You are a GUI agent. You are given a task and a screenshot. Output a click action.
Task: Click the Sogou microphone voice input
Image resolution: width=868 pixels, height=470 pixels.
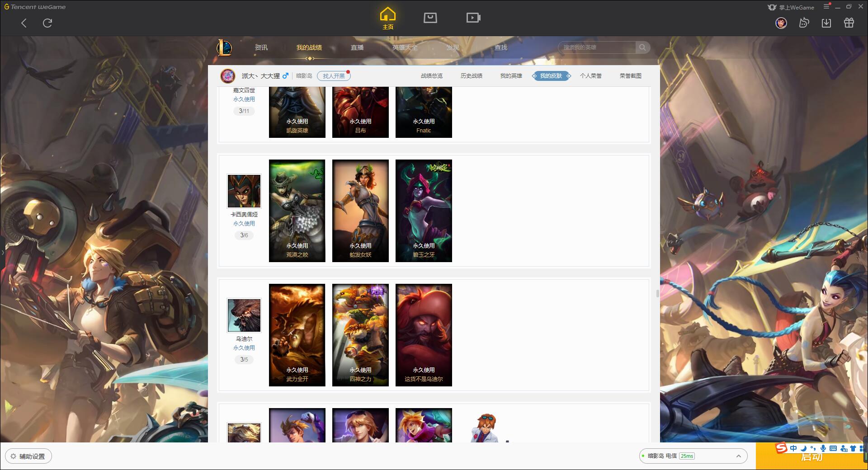click(823, 448)
